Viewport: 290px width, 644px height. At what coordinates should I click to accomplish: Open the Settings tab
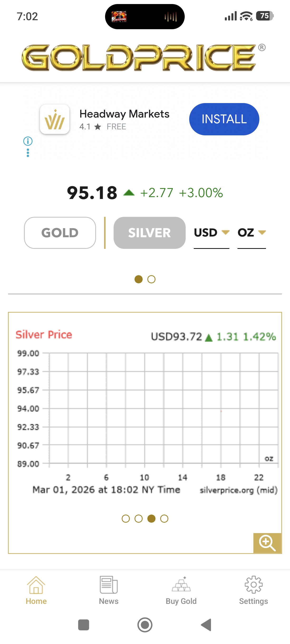click(x=253, y=590)
